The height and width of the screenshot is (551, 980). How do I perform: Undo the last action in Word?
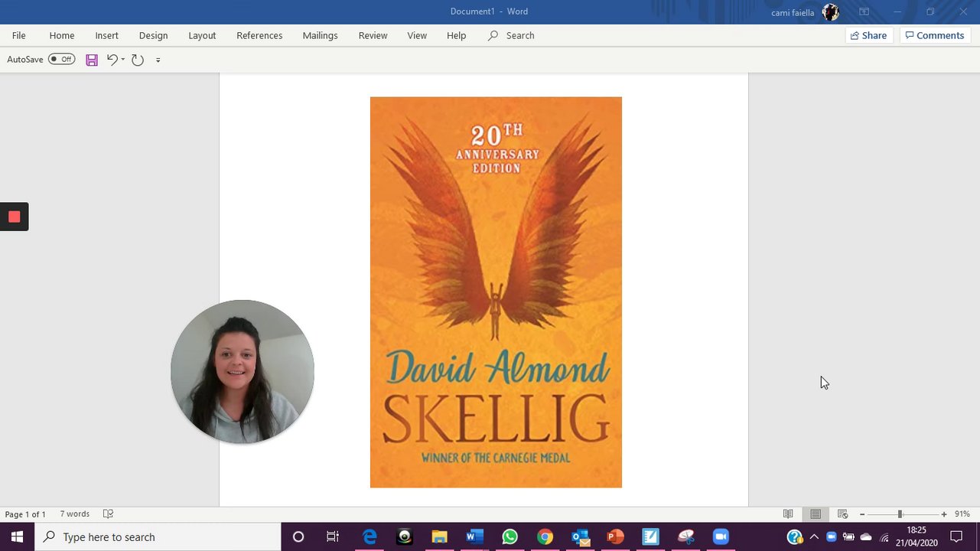pyautogui.click(x=112, y=60)
